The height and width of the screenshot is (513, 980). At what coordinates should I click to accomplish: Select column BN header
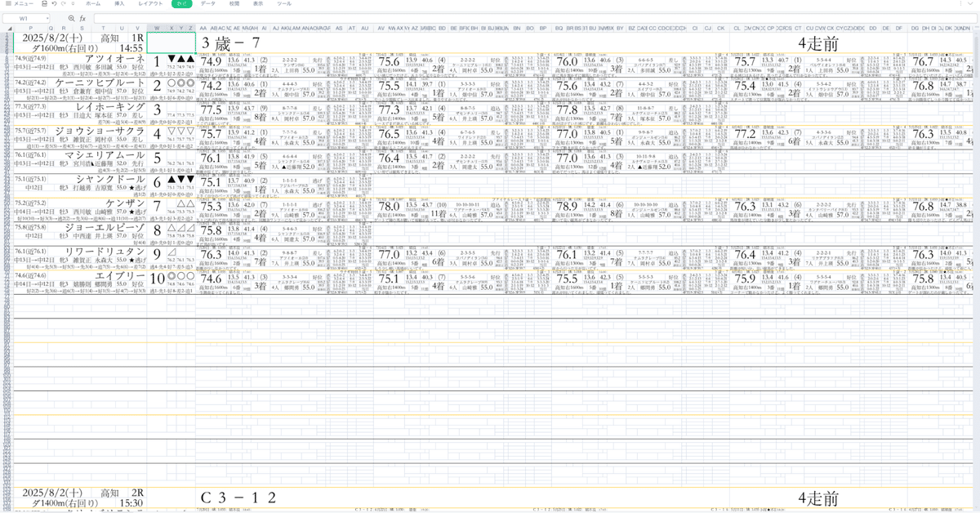pos(518,28)
